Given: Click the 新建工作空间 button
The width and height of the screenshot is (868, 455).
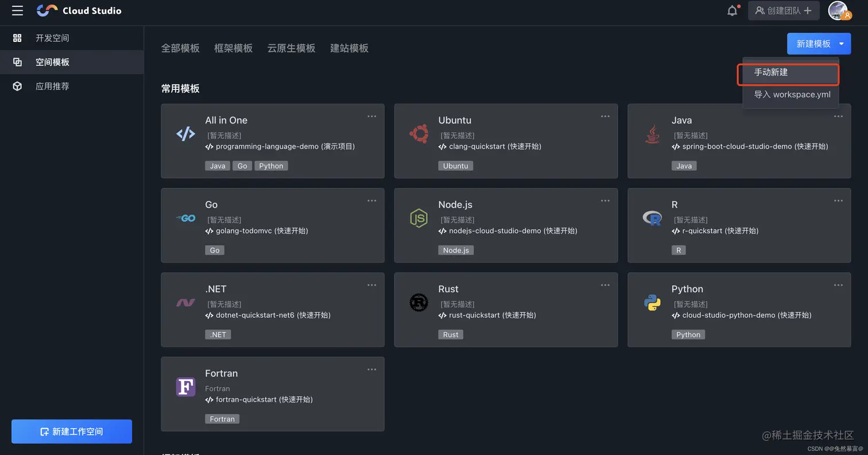Looking at the screenshot, I should coord(72,431).
